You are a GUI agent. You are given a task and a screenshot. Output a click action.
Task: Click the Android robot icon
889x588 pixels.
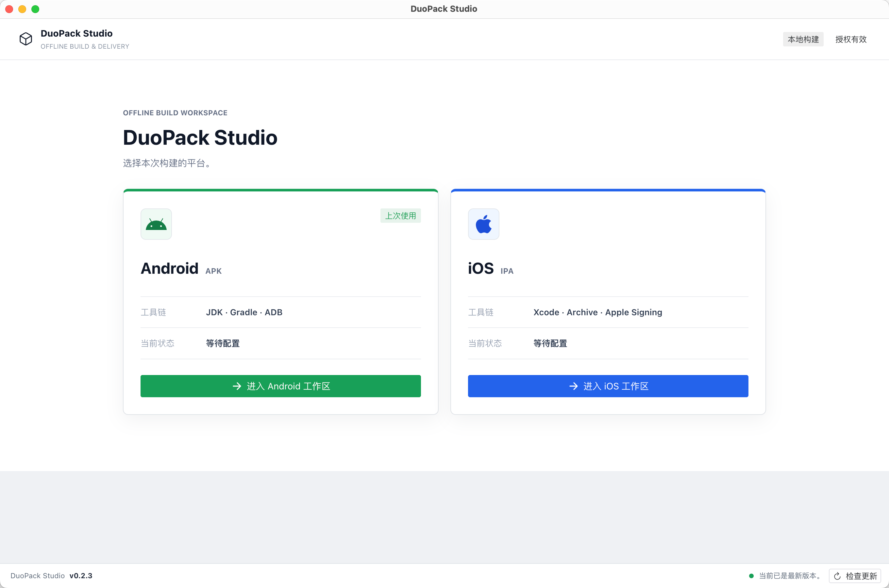point(156,224)
